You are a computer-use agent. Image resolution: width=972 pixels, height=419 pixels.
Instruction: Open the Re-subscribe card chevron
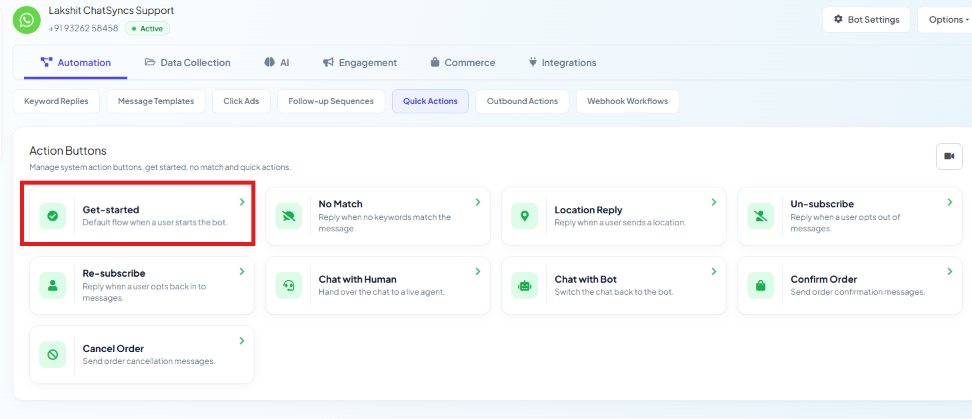(242, 271)
